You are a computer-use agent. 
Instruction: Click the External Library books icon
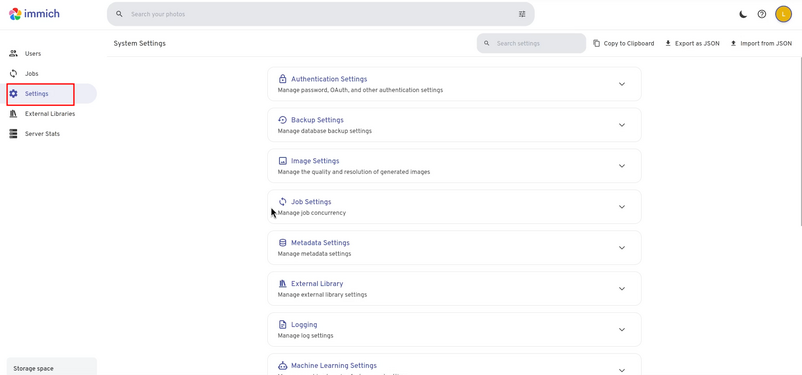(282, 283)
